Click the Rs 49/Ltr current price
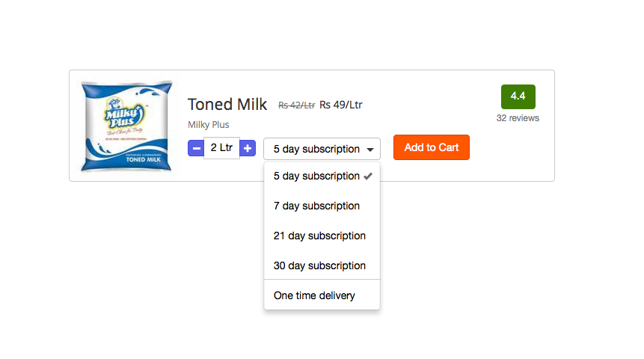Image resolution: width=644 pixels, height=359 pixels. [341, 105]
